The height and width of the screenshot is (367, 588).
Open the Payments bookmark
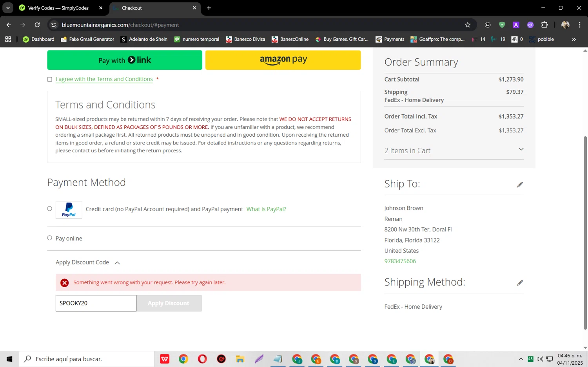[x=390, y=39]
